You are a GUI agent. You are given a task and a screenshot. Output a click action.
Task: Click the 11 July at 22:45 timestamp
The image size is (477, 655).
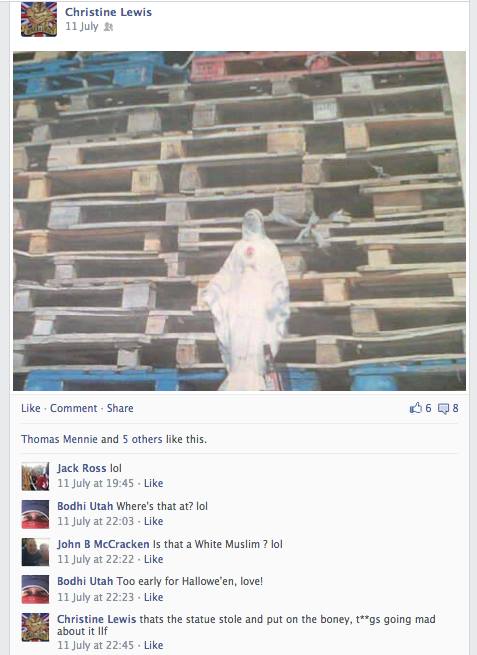(x=96, y=645)
